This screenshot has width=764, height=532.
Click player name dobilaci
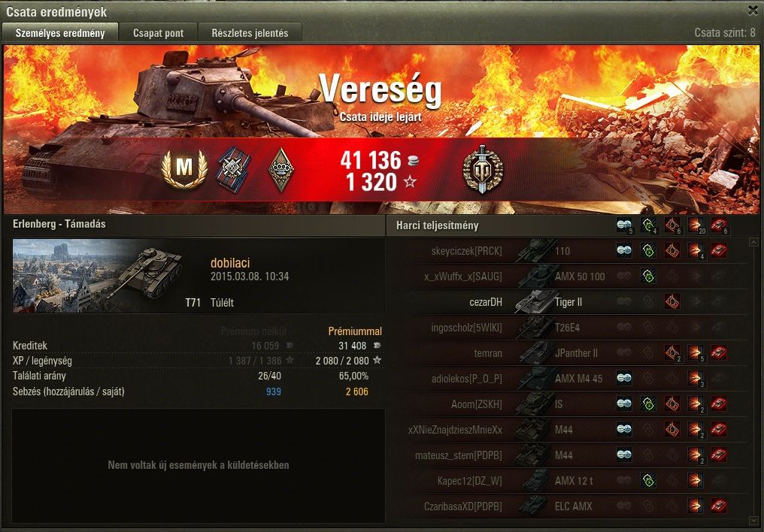pos(230,263)
